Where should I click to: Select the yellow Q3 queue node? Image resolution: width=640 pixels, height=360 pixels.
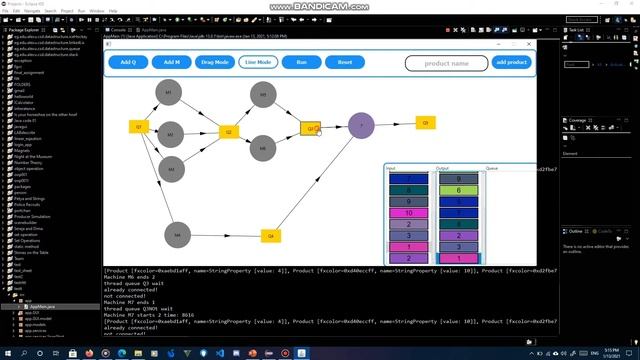[x=311, y=129]
